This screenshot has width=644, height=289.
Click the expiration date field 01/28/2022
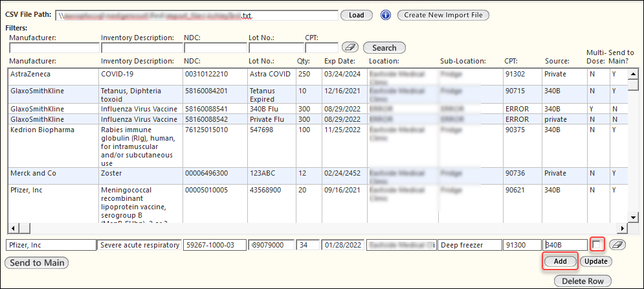pos(343,246)
